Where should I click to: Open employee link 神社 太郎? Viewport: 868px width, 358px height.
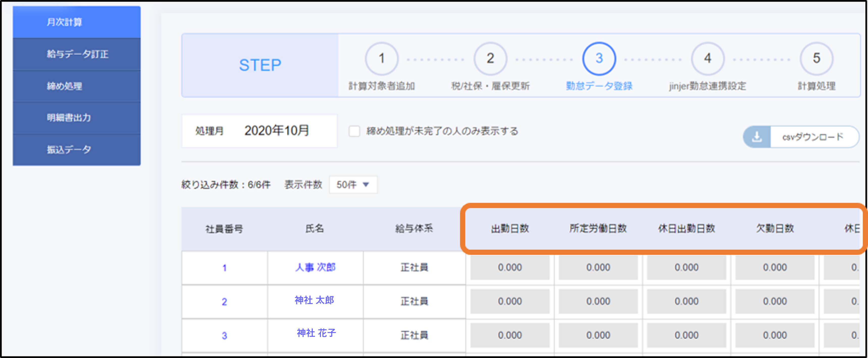click(314, 300)
